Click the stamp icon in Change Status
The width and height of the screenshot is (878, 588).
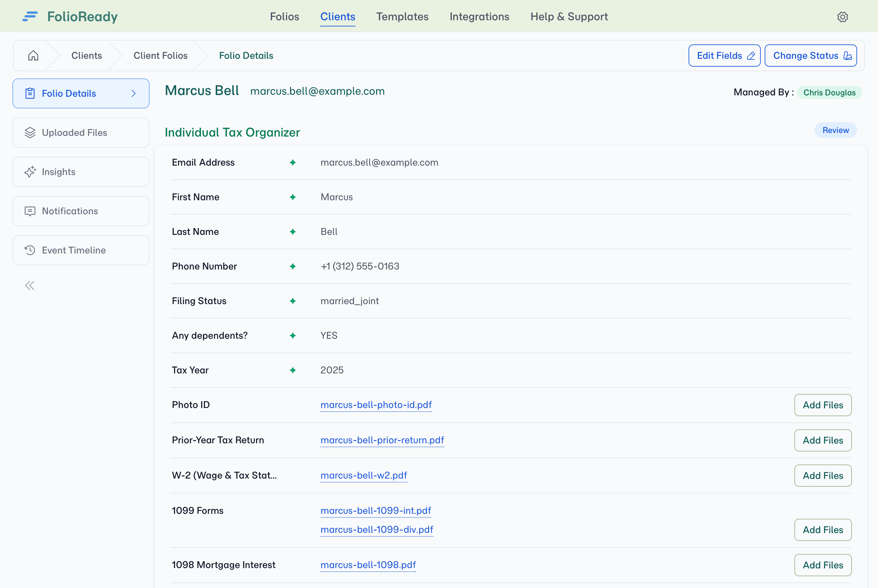click(x=847, y=56)
